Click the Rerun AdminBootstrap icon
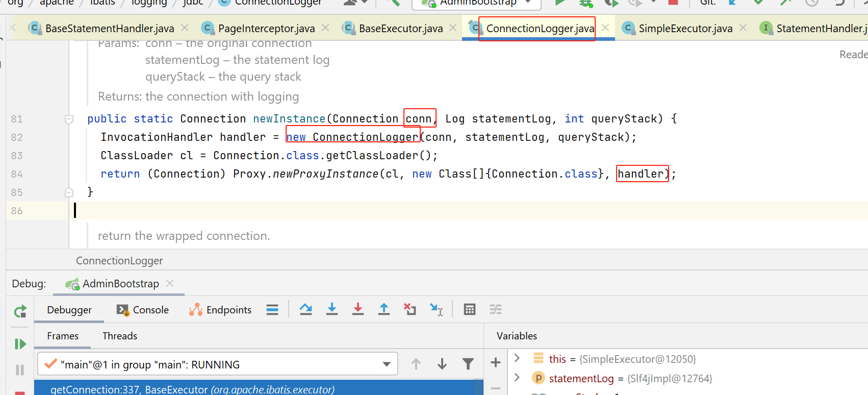This screenshot has width=868, height=395. (20, 311)
